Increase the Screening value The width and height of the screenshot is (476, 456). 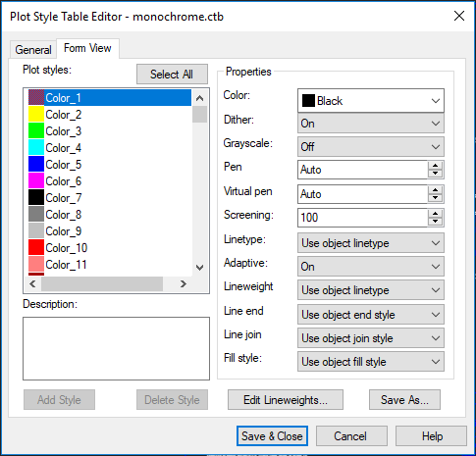coord(435,214)
